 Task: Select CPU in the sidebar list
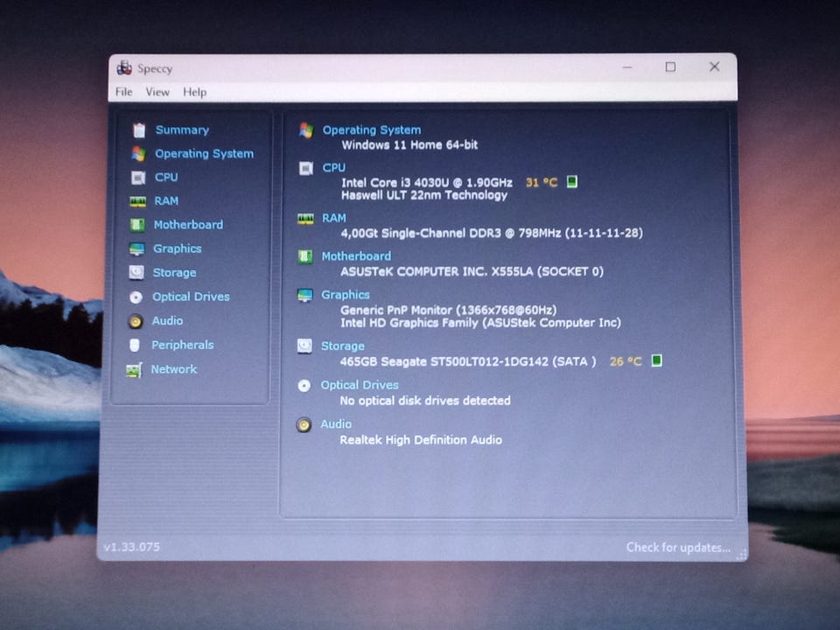pos(166,178)
